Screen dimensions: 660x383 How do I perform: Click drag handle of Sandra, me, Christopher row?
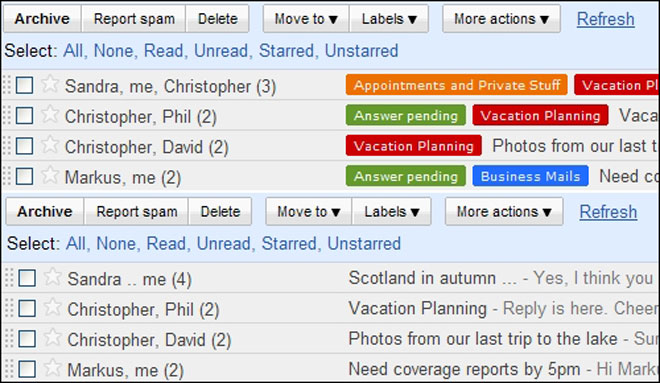click(6, 85)
